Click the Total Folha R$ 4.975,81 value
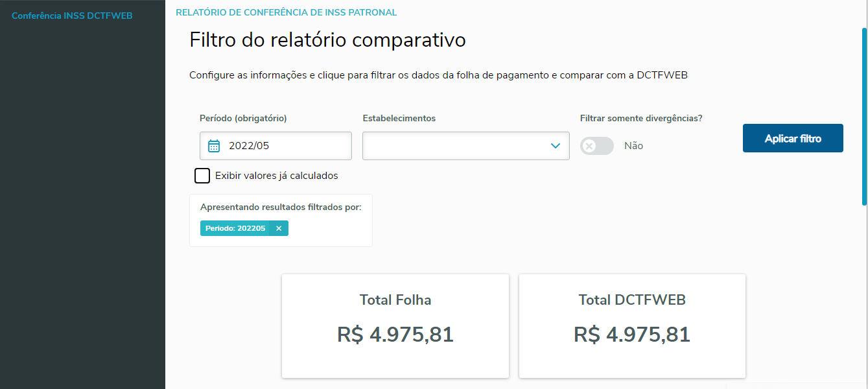This screenshot has height=389, width=868. tap(395, 335)
